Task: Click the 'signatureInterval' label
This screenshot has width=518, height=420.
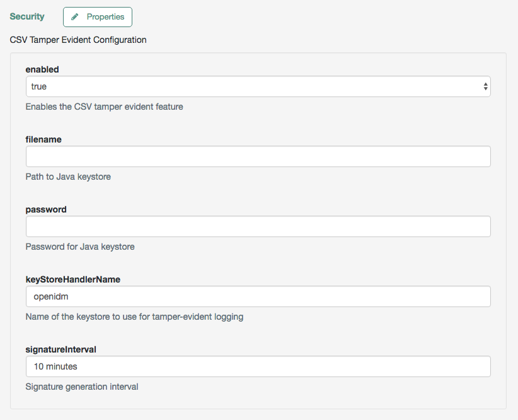Action: (x=60, y=349)
